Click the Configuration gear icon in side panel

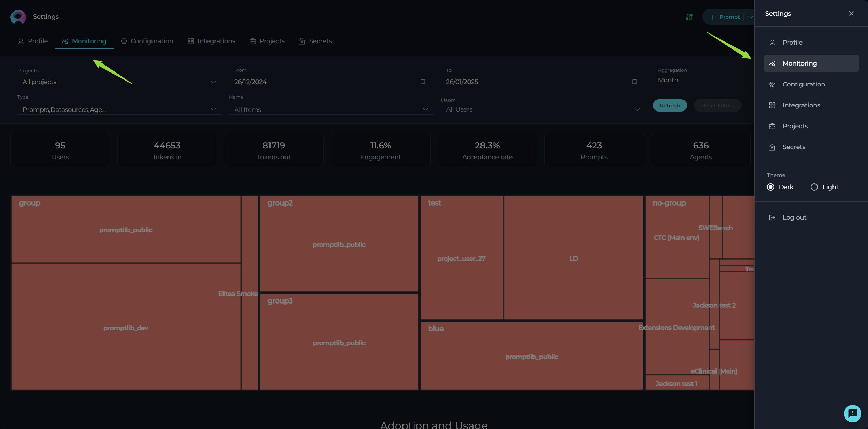coord(772,84)
